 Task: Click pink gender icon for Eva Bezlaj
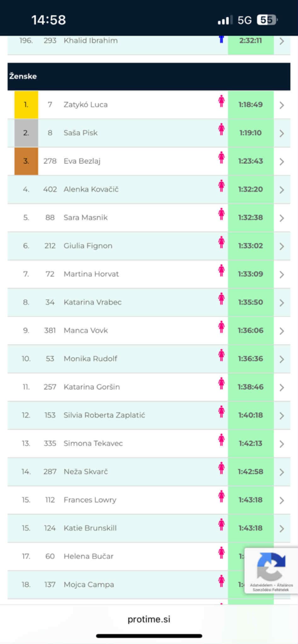tap(221, 158)
